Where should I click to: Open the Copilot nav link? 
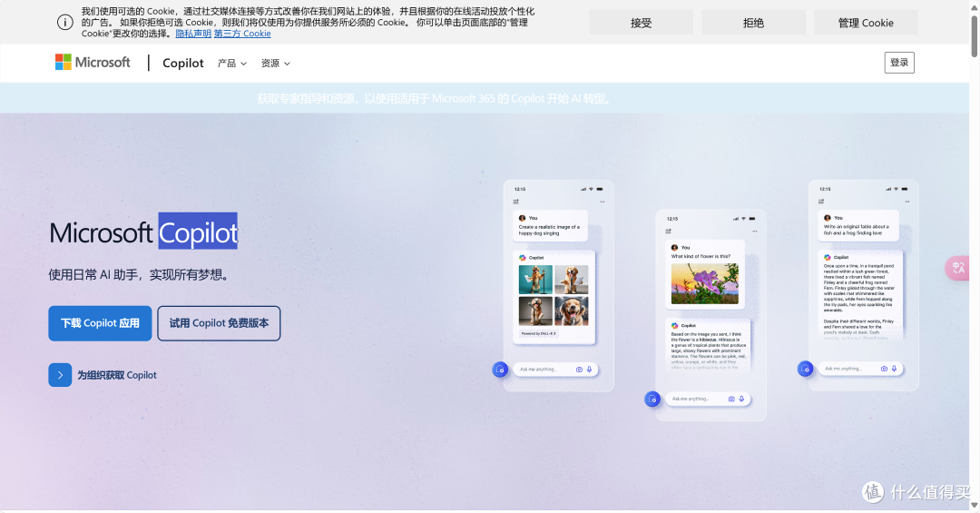click(183, 63)
